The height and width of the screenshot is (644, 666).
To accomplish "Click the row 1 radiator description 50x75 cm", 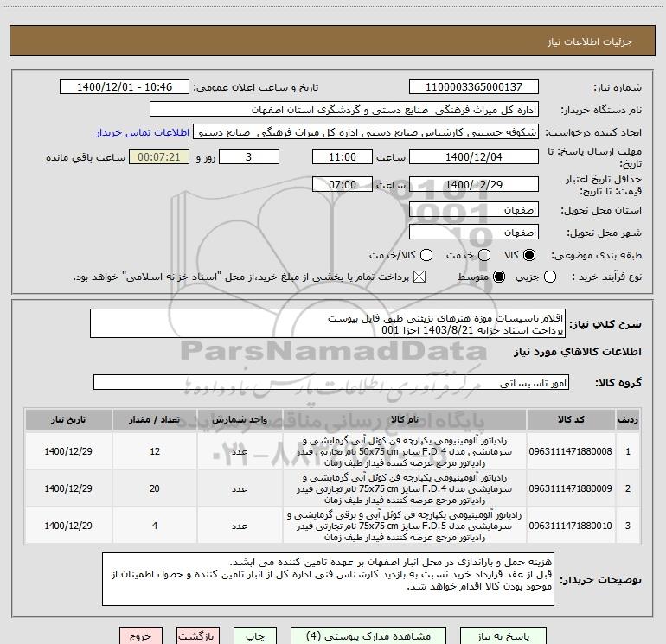I will pos(405,451).
